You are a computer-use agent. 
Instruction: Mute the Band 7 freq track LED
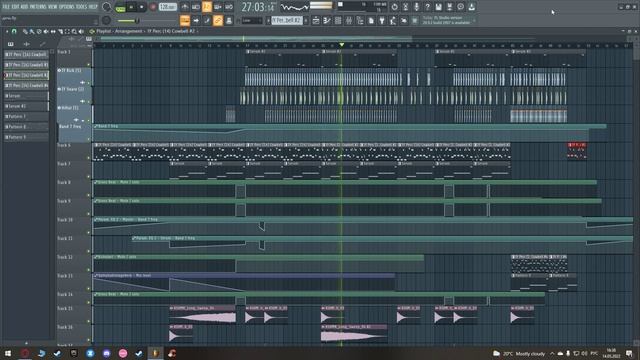point(89,139)
